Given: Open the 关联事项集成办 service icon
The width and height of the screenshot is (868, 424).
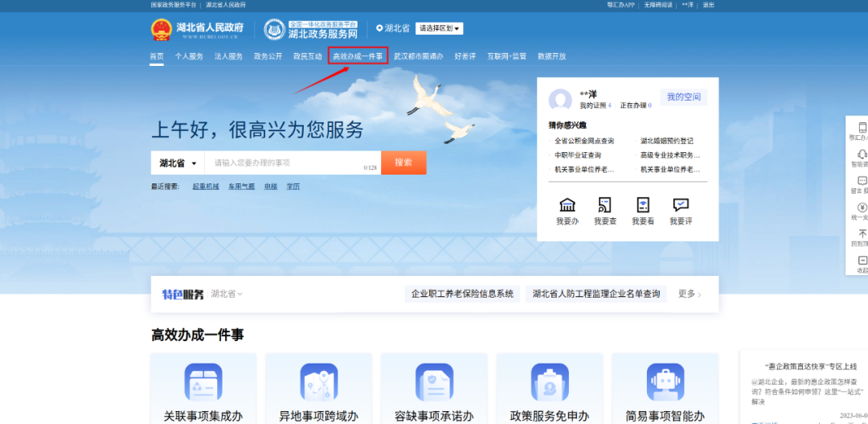Looking at the screenshot, I should point(203,382).
